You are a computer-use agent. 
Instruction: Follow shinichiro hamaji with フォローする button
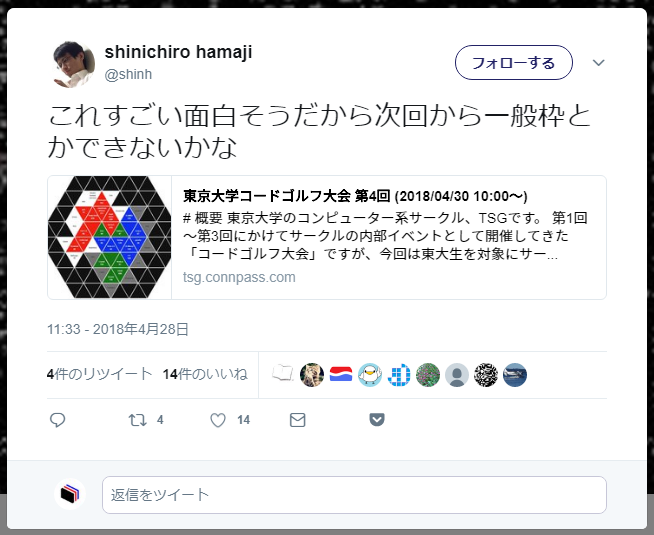point(513,63)
